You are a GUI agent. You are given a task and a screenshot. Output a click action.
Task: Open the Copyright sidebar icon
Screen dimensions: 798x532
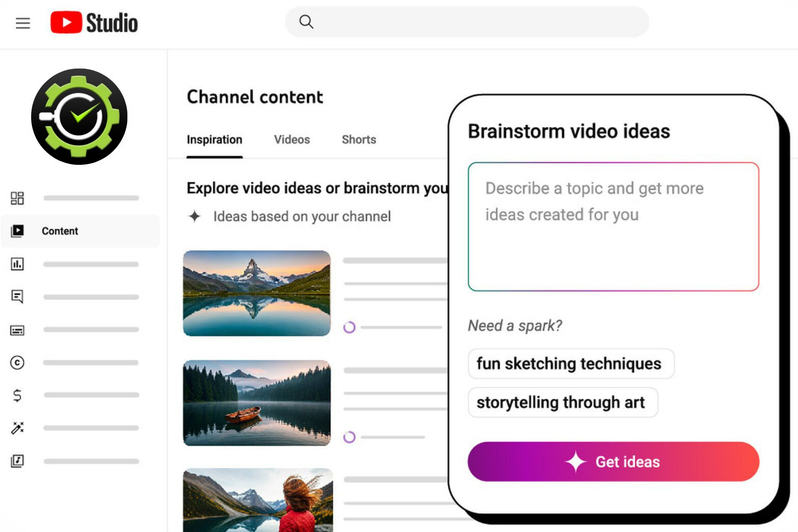point(17,362)
